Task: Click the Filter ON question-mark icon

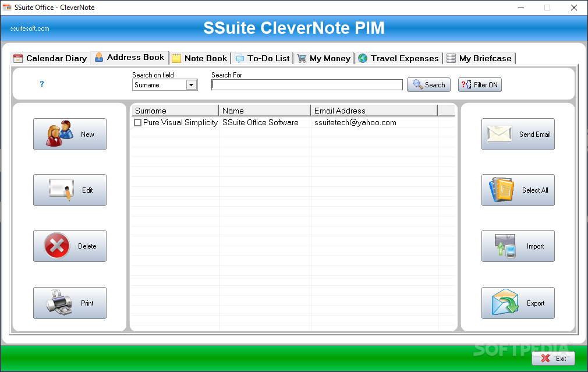Action: coord(466,85)
